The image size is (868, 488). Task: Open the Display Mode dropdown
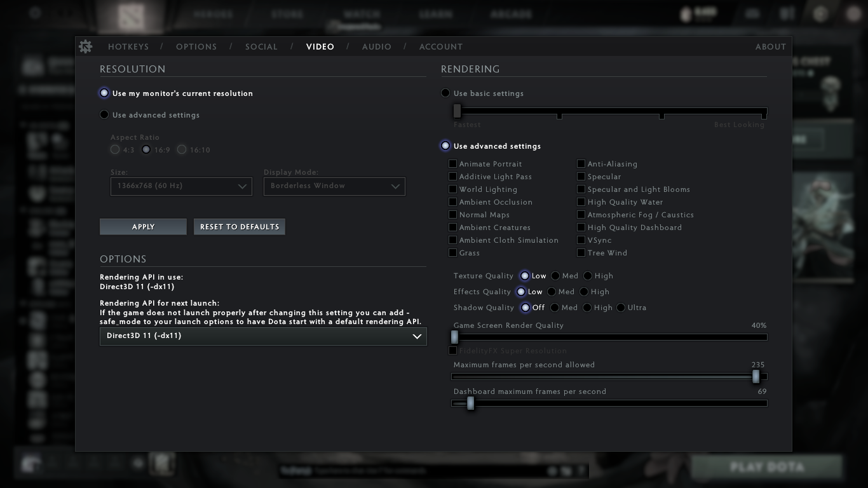pyautogui.click(x=334, y=186)
